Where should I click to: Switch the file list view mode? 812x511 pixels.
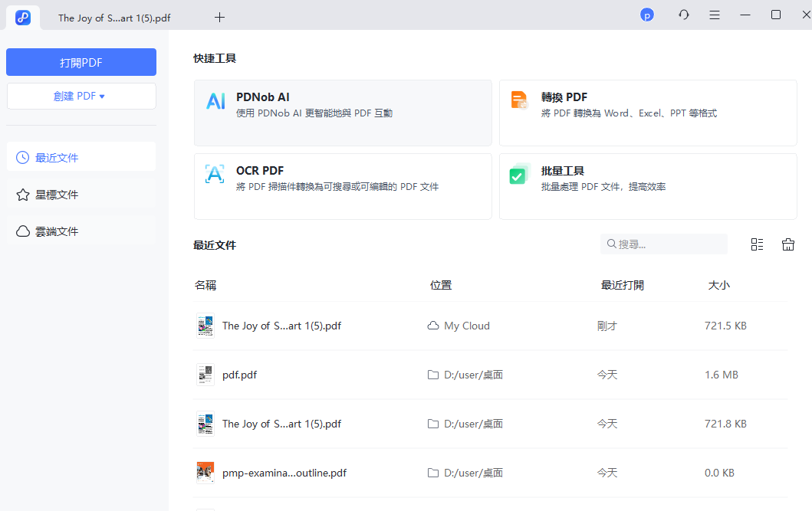757,244
